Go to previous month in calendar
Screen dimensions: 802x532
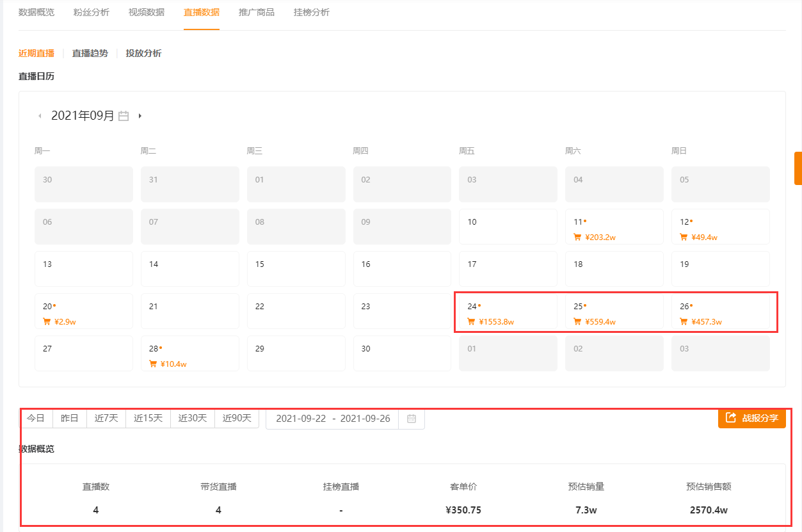40,116
